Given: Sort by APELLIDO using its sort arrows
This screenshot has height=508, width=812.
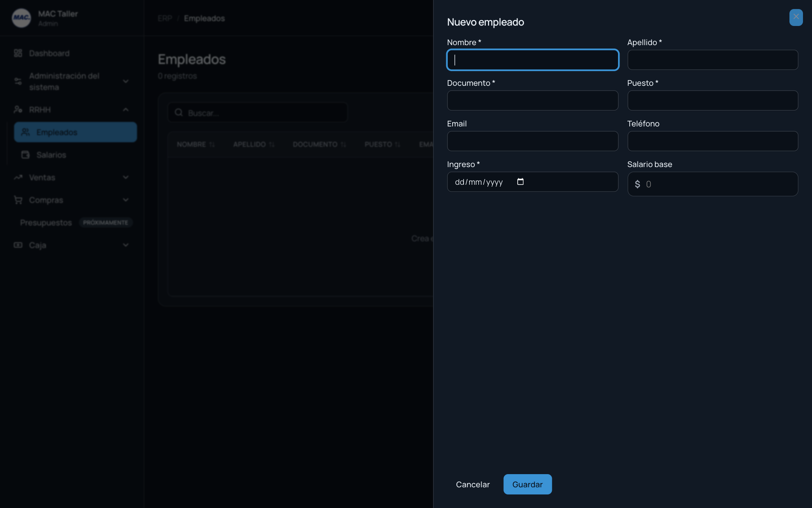Looking at the screenshot, I should [x=272, y=144].
